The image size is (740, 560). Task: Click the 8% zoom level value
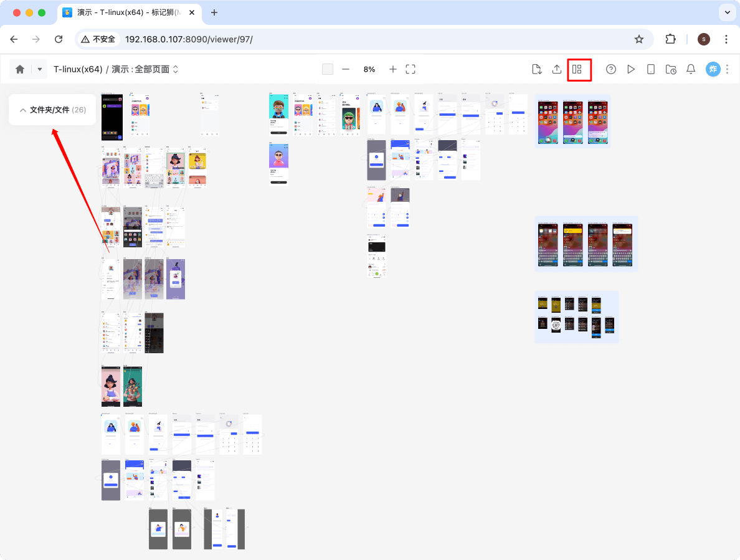[369, 69]
